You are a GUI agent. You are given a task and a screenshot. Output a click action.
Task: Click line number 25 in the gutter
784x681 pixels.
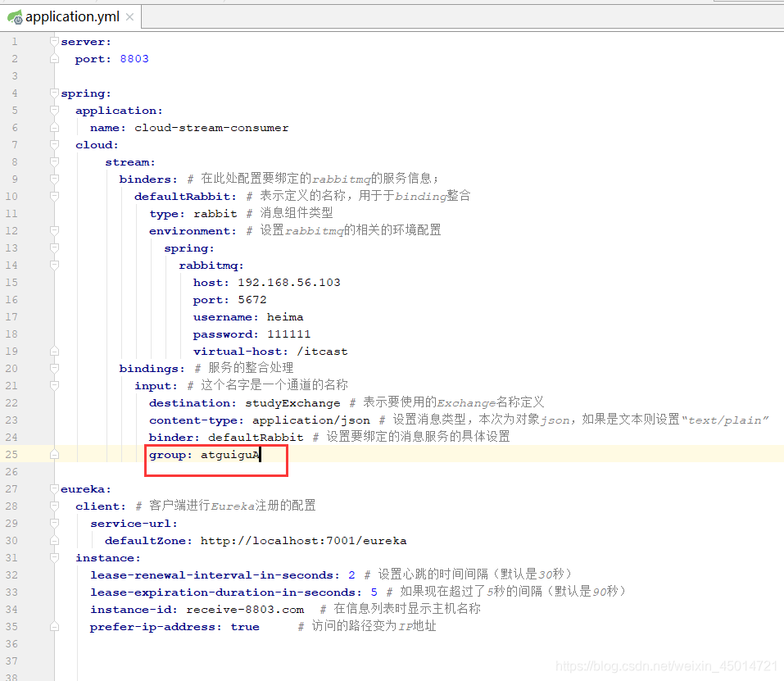(x=11, y=455)
